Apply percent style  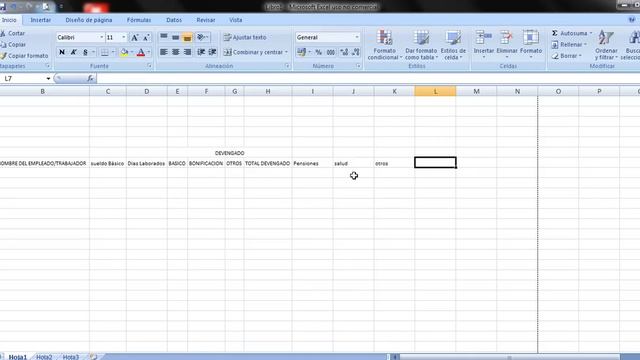[318, 52]
